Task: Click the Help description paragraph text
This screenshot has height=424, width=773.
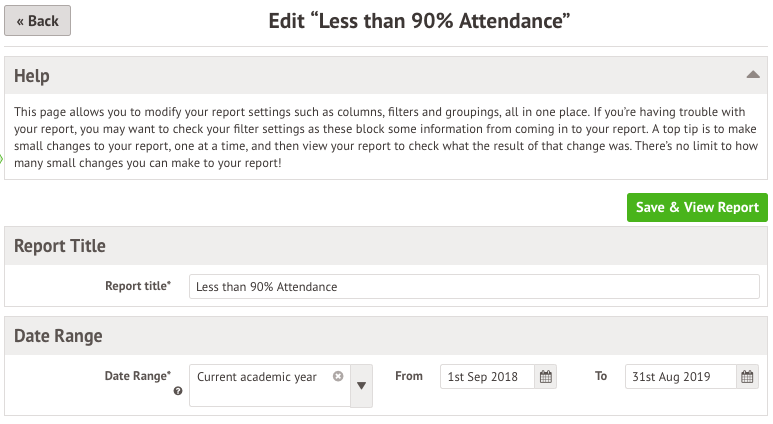Action: point(386,138)
